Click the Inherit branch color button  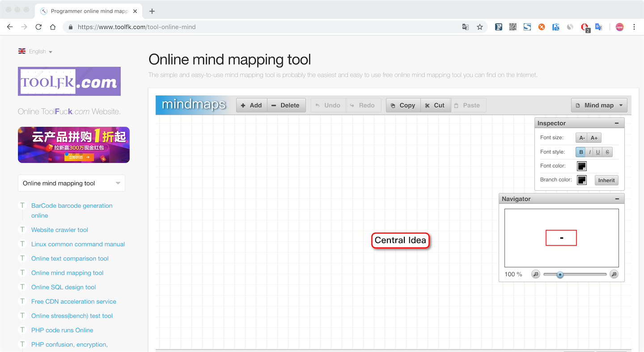click(x=606, y=180)
